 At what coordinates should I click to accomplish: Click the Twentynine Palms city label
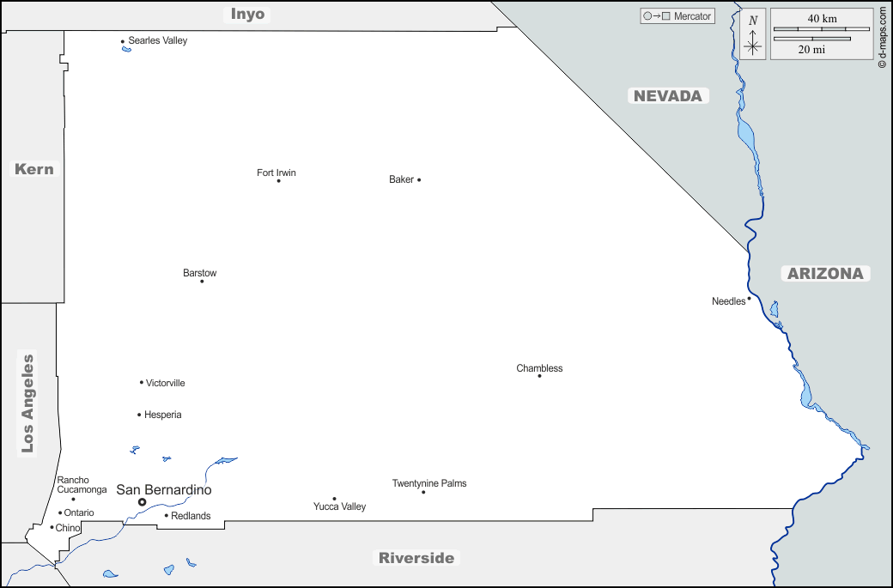coord(429,483)
